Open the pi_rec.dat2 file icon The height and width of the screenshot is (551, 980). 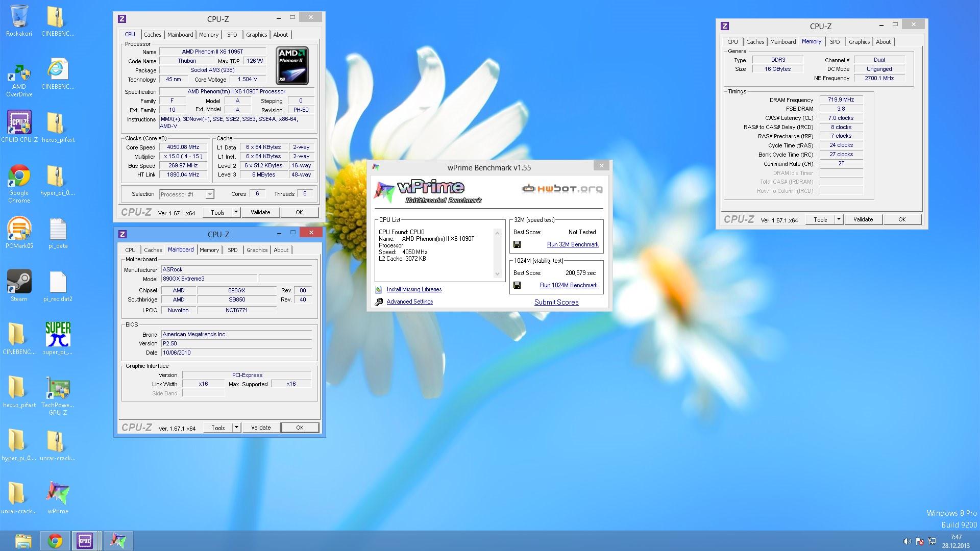[58, 286]
